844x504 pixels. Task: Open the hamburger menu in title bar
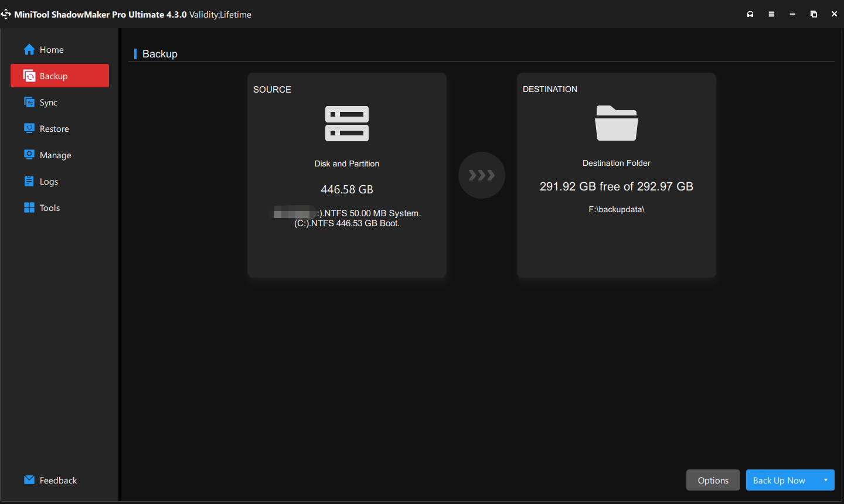coord(771,14)
